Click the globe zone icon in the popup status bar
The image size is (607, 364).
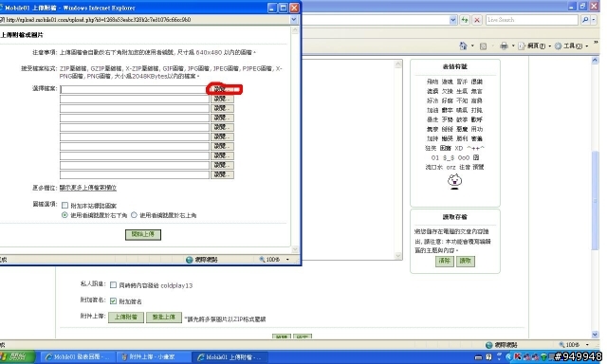click(x=190, y=260)
